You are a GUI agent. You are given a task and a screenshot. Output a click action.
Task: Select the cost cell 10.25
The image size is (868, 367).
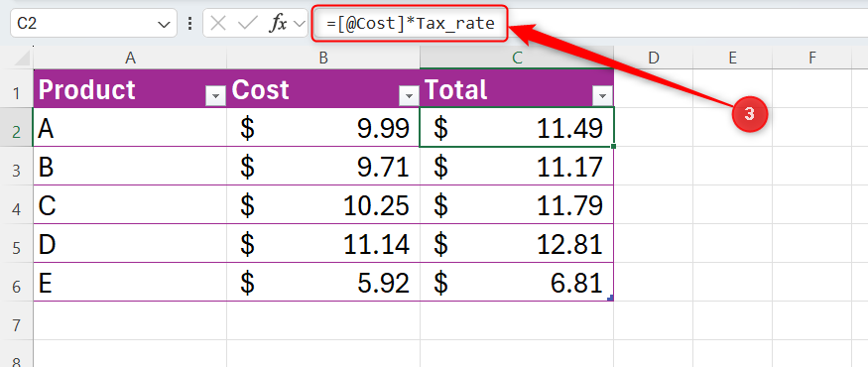click(323, 204)
